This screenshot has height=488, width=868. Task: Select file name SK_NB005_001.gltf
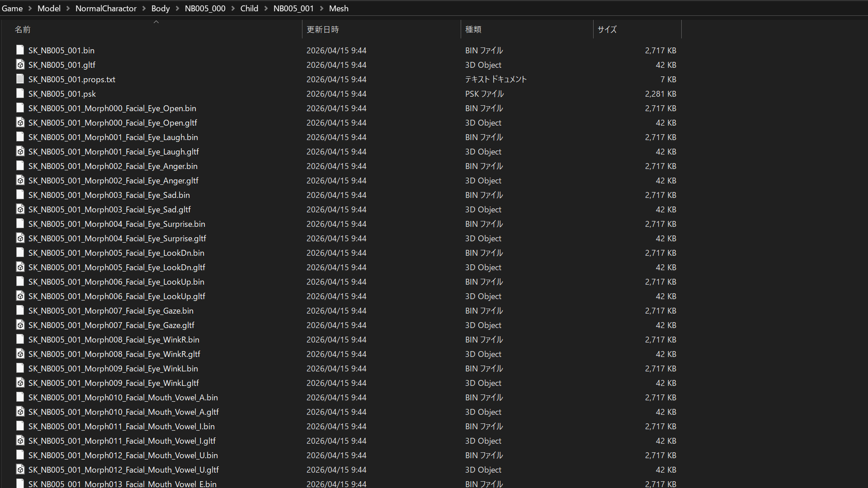(x=62, y=65)
